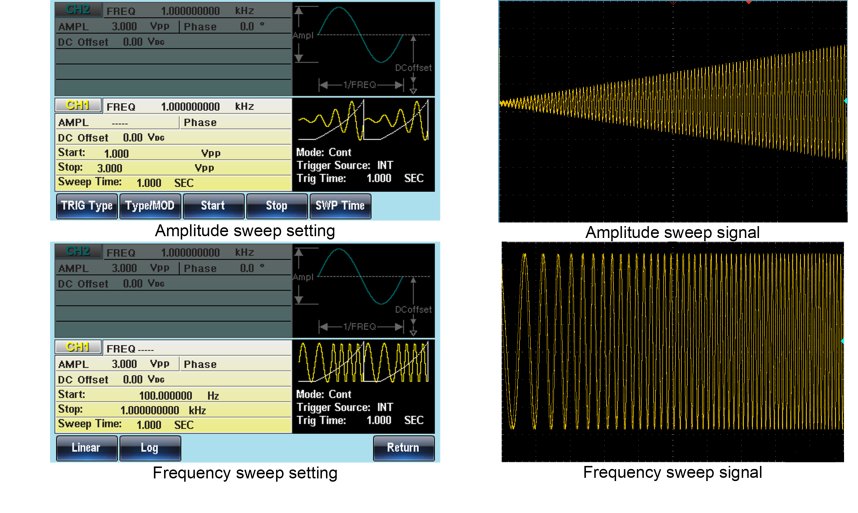
Task: Click Mode: Cont in frequency sweep panel
Action: click(x=324, y=394)
